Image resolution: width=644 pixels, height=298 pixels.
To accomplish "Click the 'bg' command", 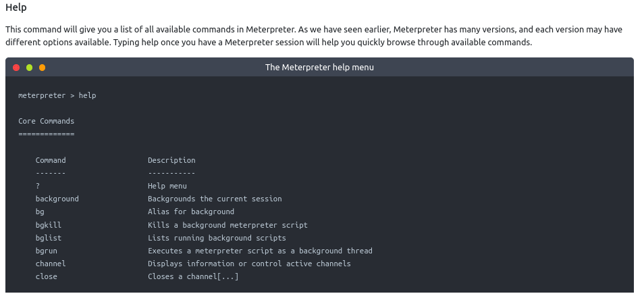I will [x=40, y=212].
